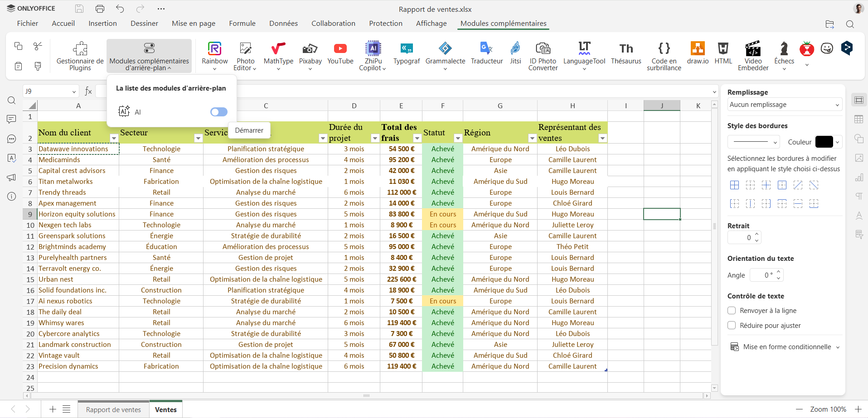Increase the Retrait indent value
868x418 pixels.
click(x=756, y=235)
